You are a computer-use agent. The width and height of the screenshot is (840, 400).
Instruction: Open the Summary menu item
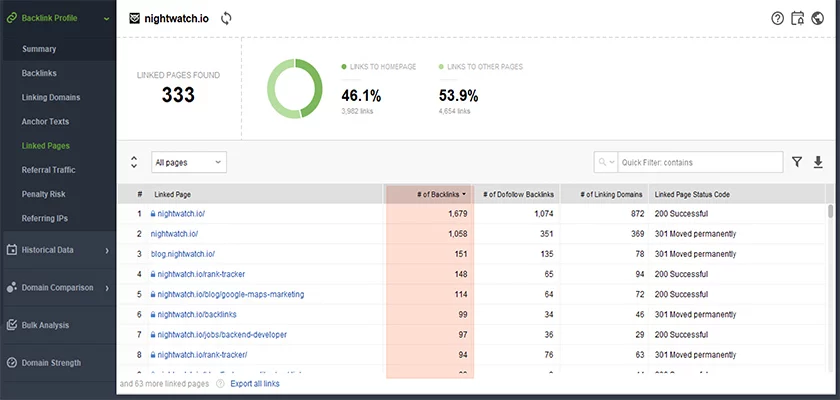[x=39, y=49]
